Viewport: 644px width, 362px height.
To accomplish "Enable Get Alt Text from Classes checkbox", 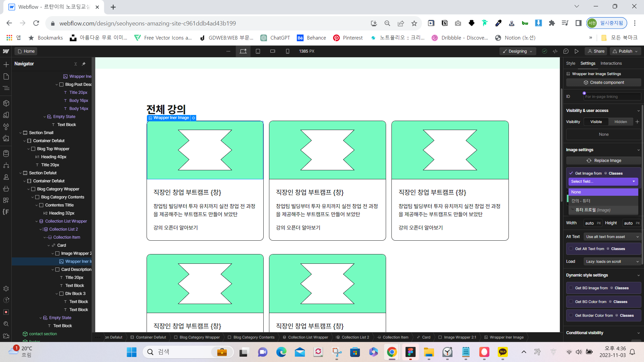I will 571,249.
